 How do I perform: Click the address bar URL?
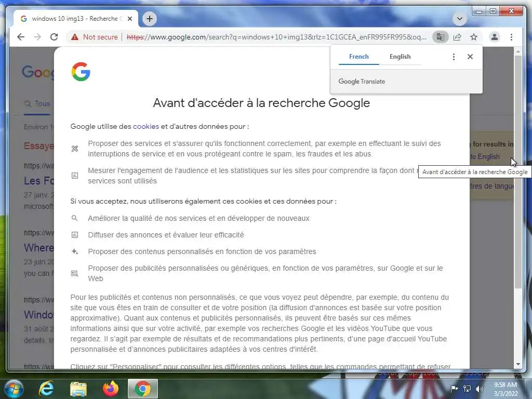[x=276, y=37]
